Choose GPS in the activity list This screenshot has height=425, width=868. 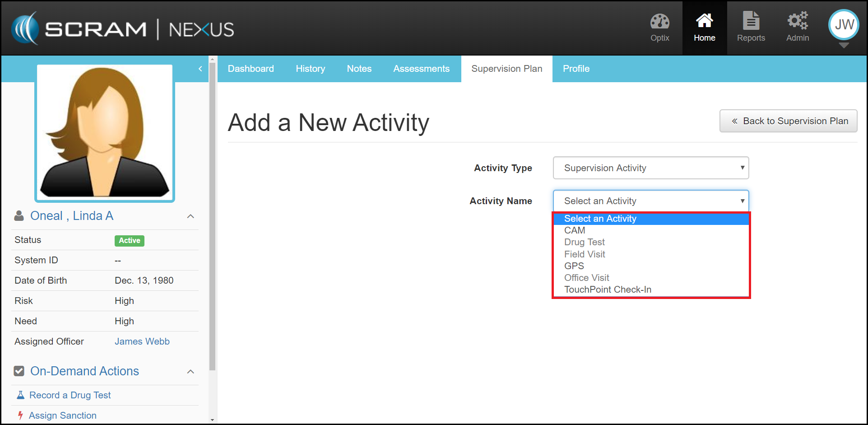click(574, 266)
